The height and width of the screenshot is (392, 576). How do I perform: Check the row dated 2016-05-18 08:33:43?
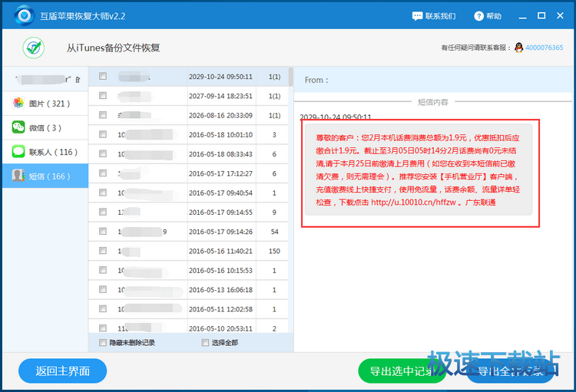(x=103, y=153)
